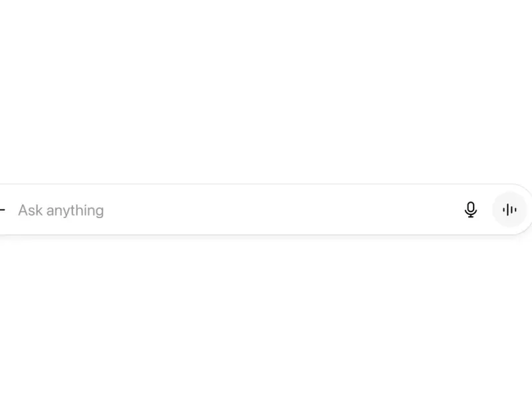The width and height of the screenshot is (532, 399).
Task: Expand upload options via the plus sign
Action: [x=2, y=210]
